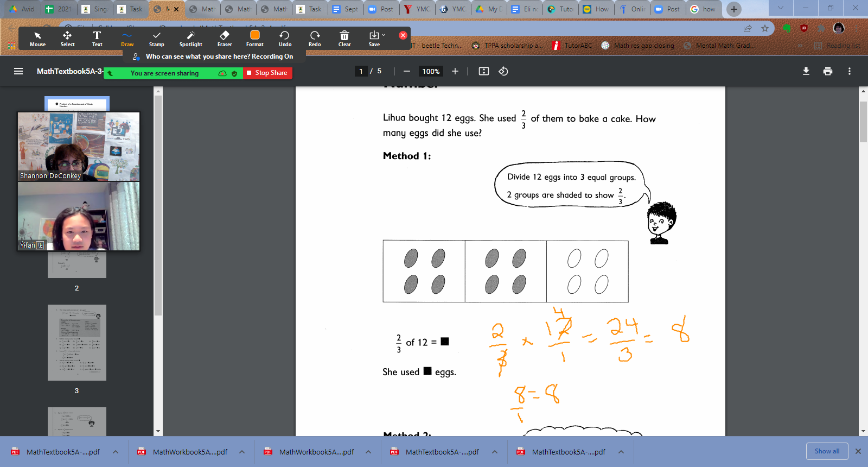Switch to the 2021 spreadsheet tab
The width and height of the screenshot is (868, 467).
coord(59,9)
